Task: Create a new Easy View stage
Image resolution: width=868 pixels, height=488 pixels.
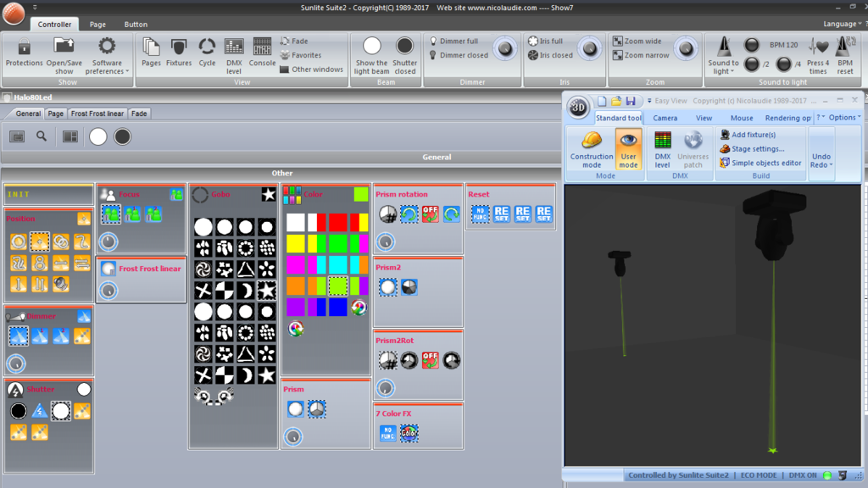Action: [602, 101]
